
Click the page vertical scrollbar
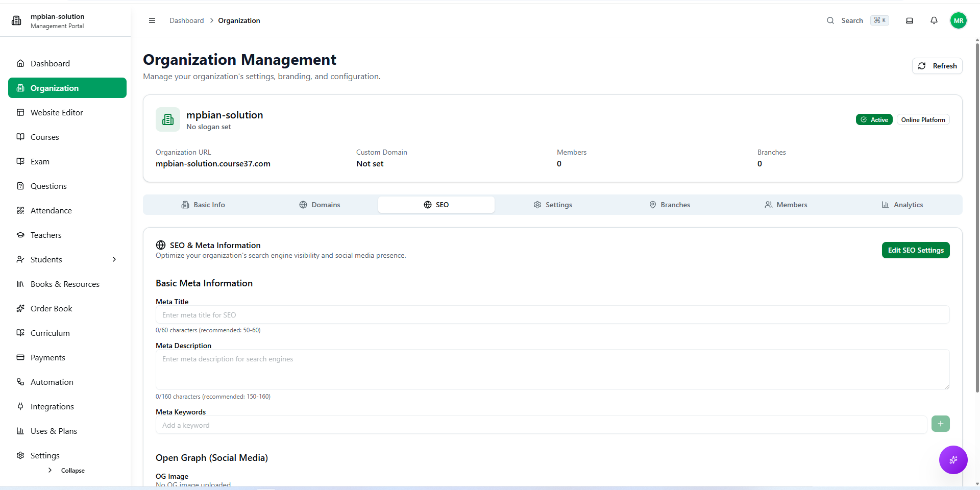977,214
